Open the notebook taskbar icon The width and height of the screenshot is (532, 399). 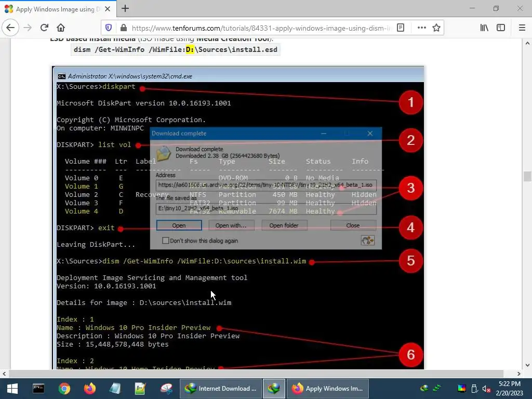[115, 389]
